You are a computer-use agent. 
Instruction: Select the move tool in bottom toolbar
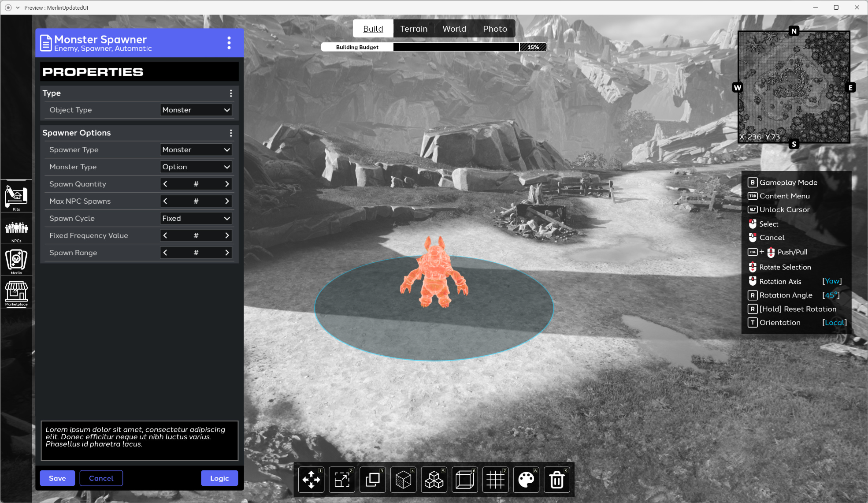[311, 480]
